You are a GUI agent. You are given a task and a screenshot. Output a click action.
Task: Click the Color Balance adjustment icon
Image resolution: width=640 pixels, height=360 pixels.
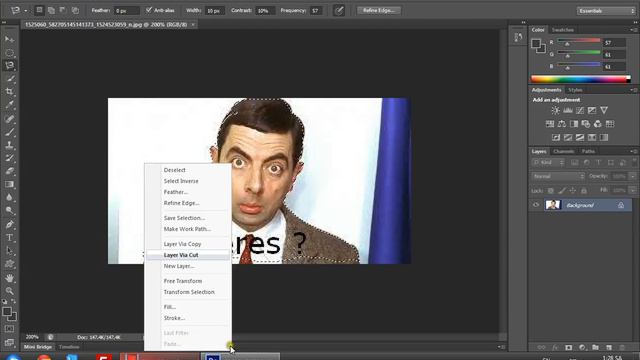pyautogui.click(x=562, y=124)
